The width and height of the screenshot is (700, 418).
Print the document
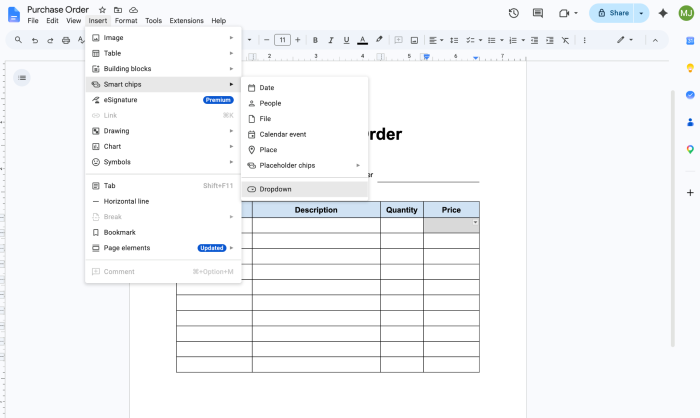(x=66, y=40)
